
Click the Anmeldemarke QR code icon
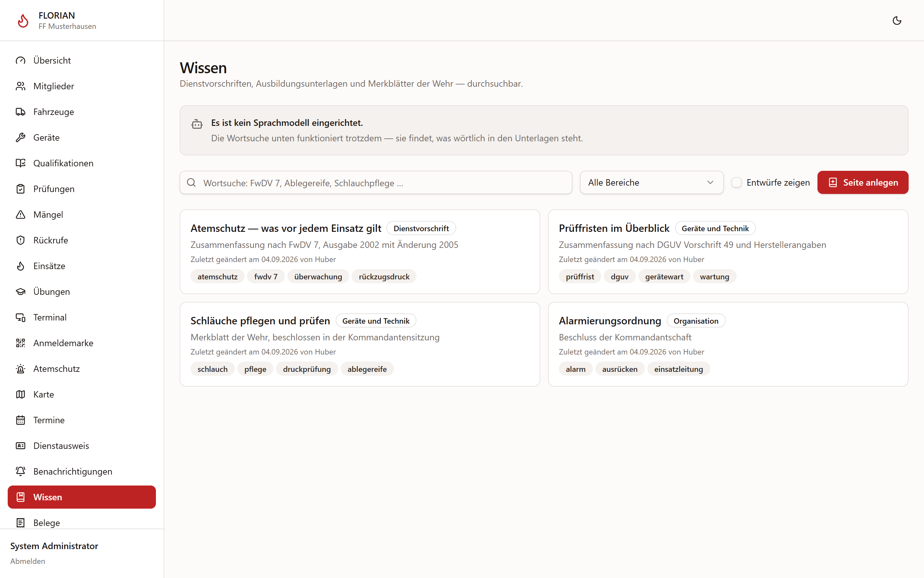(x=21, y=343)
